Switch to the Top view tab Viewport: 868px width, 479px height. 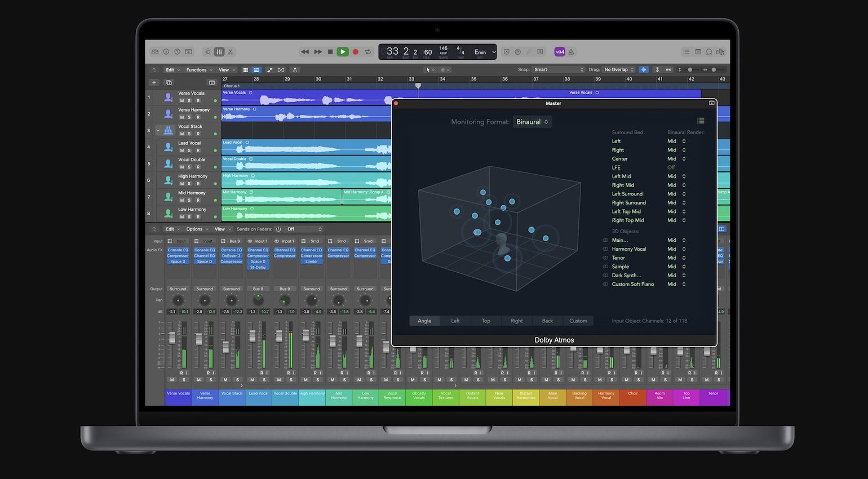point(486,321)
